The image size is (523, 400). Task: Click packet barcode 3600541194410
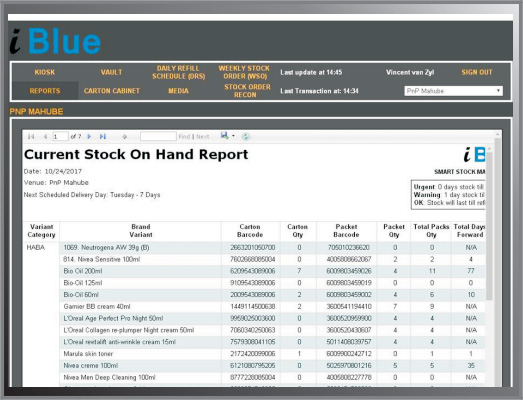349,307
